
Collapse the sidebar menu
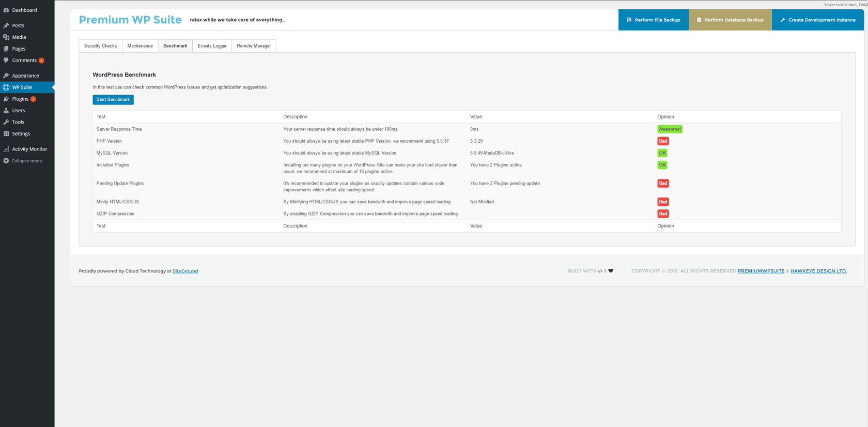click(x=27, y=161)
